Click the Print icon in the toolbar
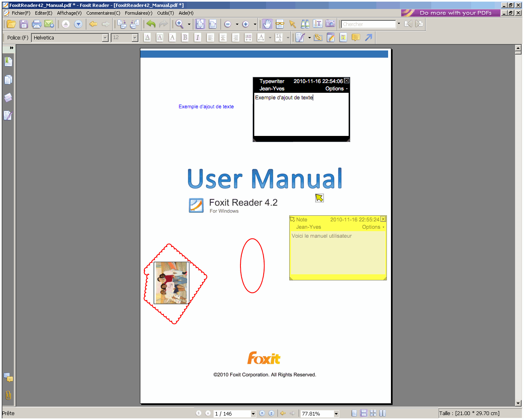 (37, 24)
